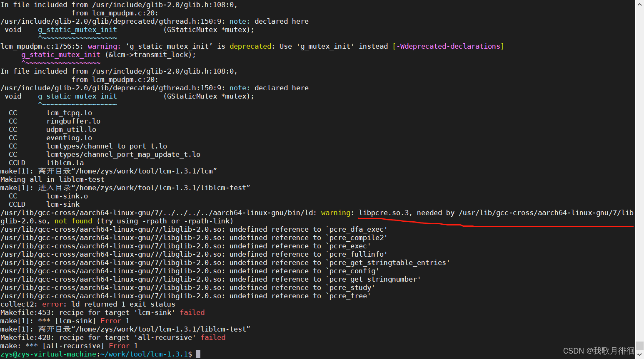This screenshot has height=359, width=644.
Task: Click the text 'pcre_get_stringtable_entries'
Action: click(x=388, y=262)
